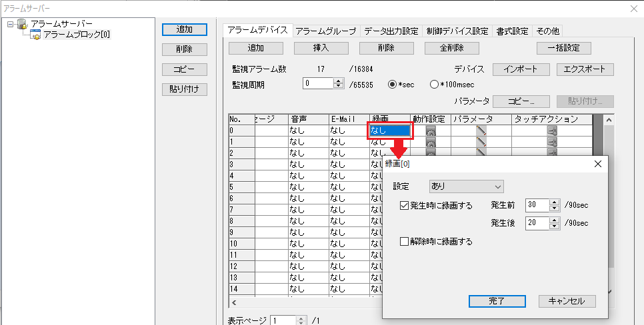Screen dimensions: 644x325
Task: Select the アラームブロック[0] tree icon
Action: point(36,35)
